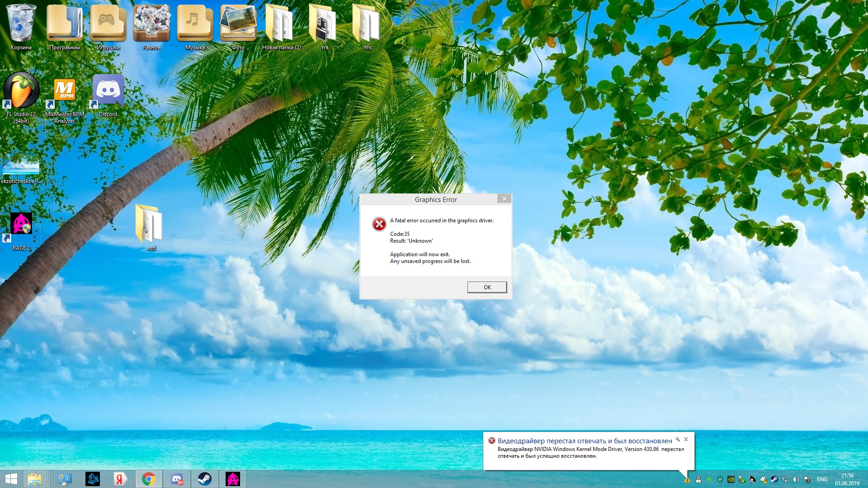Switch the ENG input language indicator
Image resolution: width=868 pixels, height=488 pixels.
(x=822, y=479)
